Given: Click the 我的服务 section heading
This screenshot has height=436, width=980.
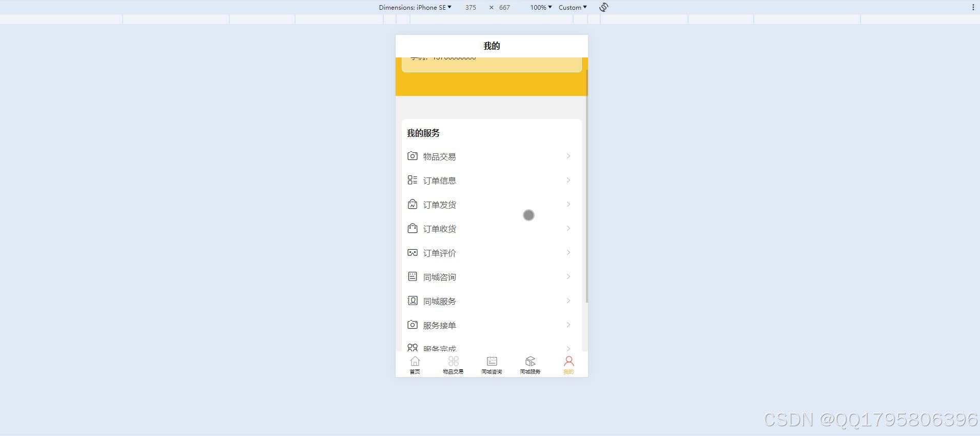Looking at the screenshot, I should [x=423, y=133].
